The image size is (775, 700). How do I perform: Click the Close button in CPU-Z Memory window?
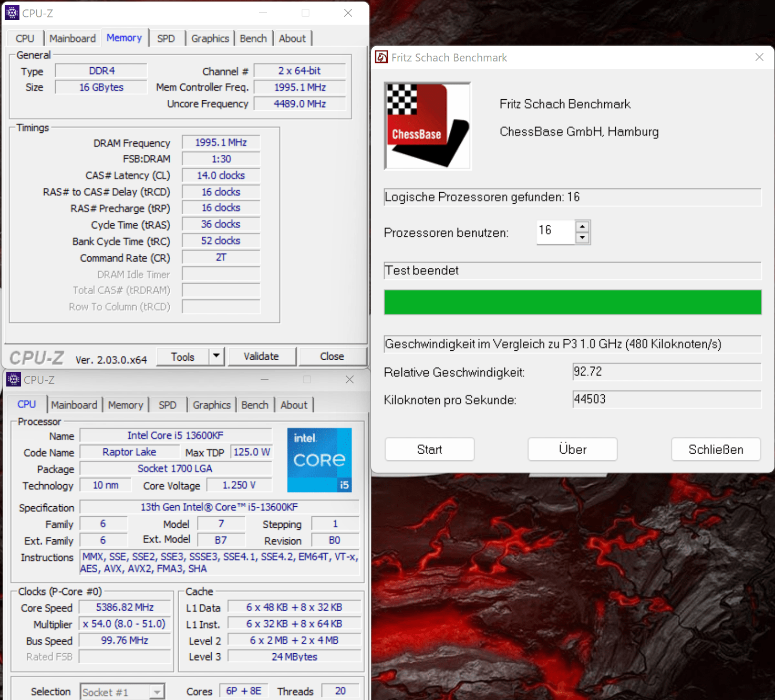[x=332, y=356]
